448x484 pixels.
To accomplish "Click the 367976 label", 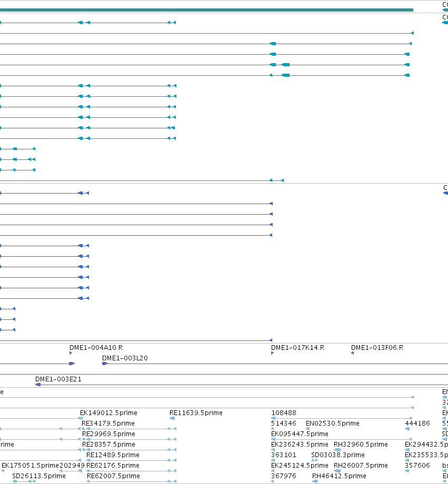I will click(x=284, y=476).
